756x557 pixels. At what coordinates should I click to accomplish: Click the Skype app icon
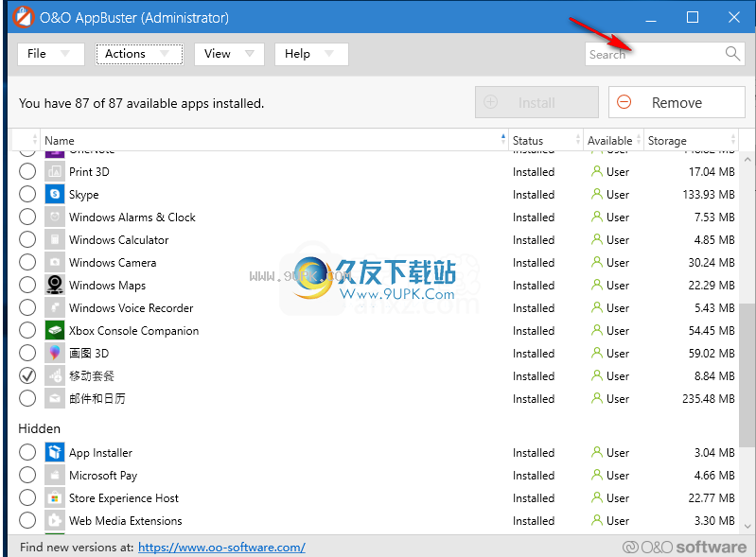[55, 194]
